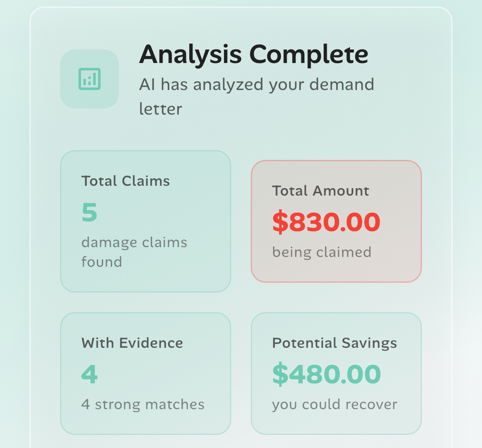This screenshot has height=448, width=482.
Task: Expand the Total Claims details
Action: click(145, 221)
